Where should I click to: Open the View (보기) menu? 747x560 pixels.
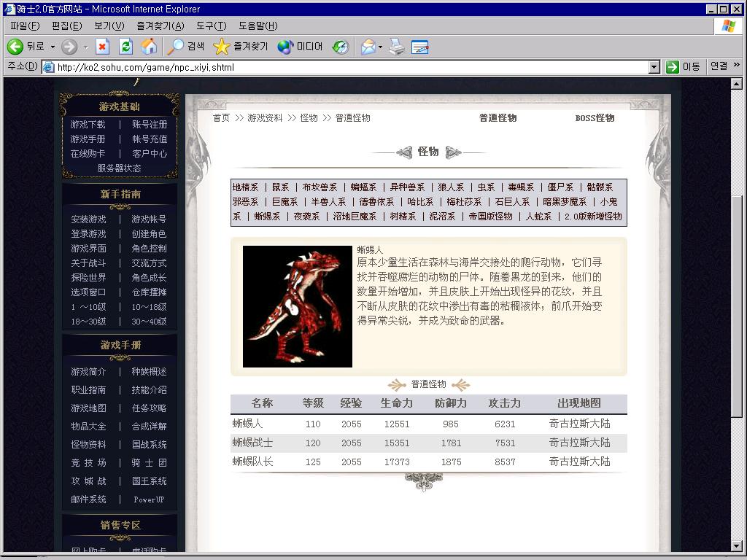[x=109, y=26]
